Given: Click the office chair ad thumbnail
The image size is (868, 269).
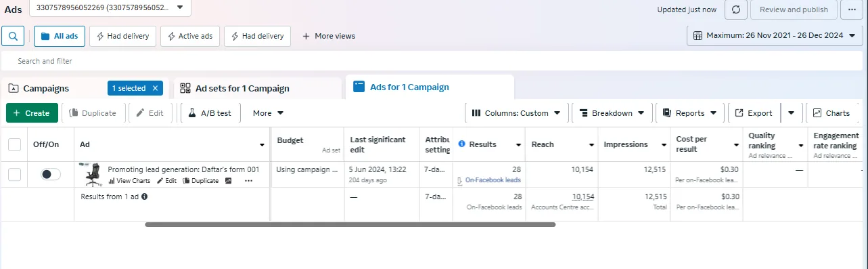Looking at the screenshot, I should coord(93,174).
